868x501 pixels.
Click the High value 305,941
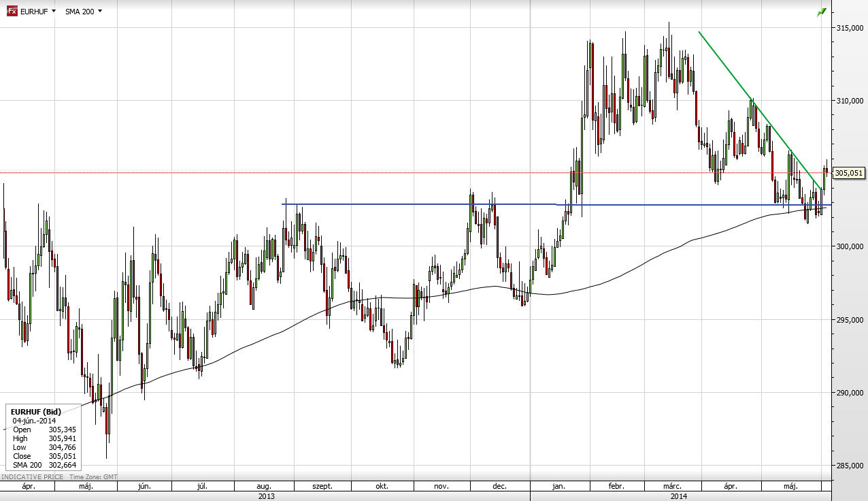pyautogui.click(x=61, y=438)
